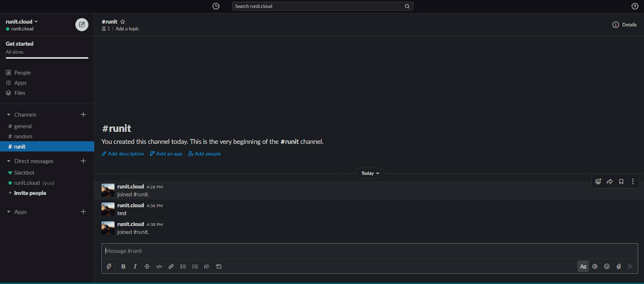The width and height of the screenshot is (644, 284).
Task: Toggle italic formatting
Action: [x=135, y=266]
